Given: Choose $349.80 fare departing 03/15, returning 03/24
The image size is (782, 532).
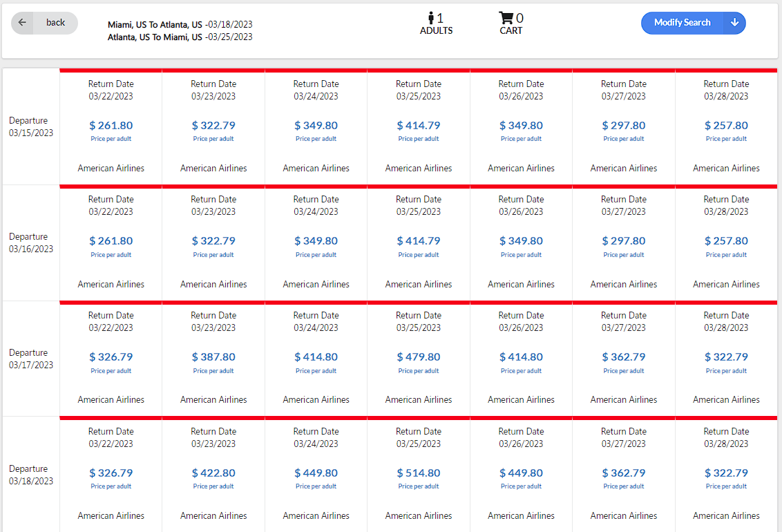Looking at the screenshot, I should click(x=316, y=126).
